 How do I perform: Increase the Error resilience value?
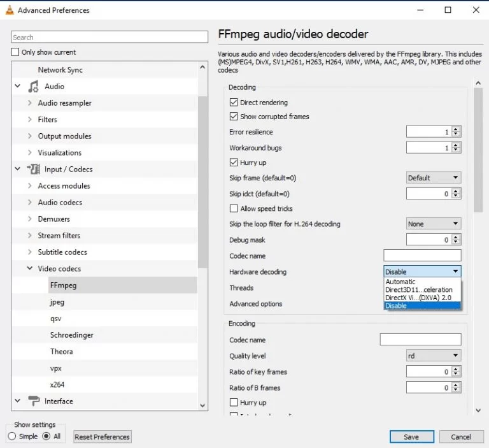[x=456, y=129]
